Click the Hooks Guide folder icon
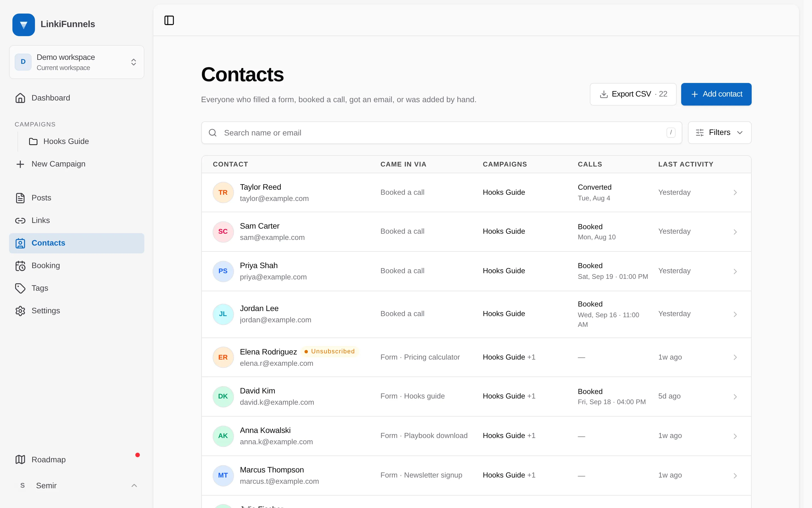812x508 pixels. 33,141
